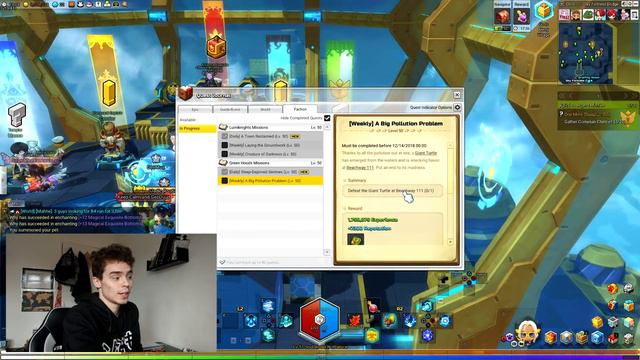Click the red golden eagle skill icon
Screen dimensions: 640x360
point(354,320)
